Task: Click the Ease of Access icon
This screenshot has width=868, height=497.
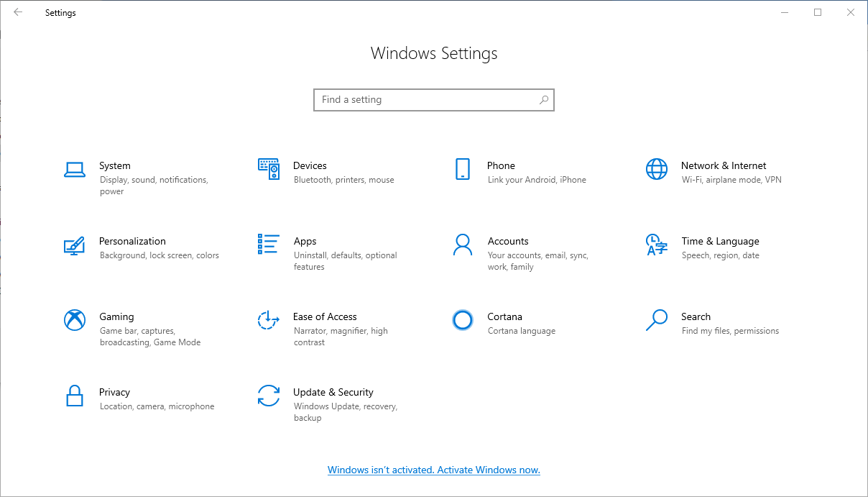Action: pyautogui.click(x=269, y=320)
